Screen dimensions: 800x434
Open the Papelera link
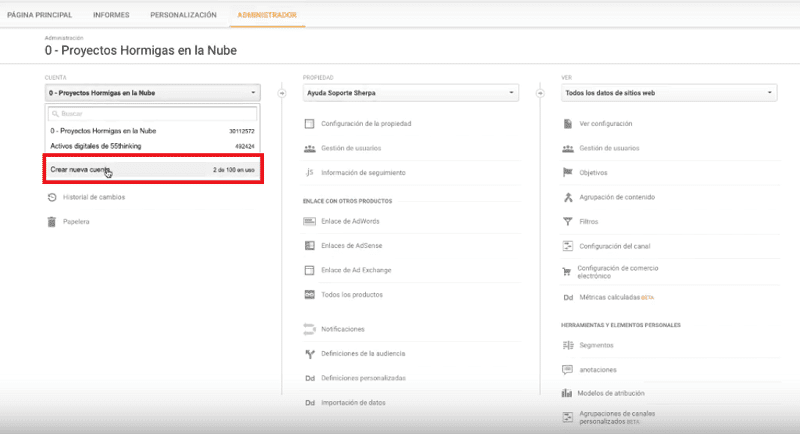76,222
